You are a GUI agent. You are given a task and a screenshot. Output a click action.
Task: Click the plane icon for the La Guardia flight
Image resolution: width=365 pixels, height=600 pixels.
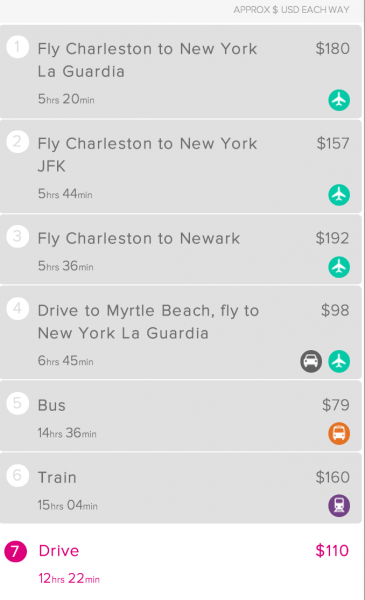(339, 100)
